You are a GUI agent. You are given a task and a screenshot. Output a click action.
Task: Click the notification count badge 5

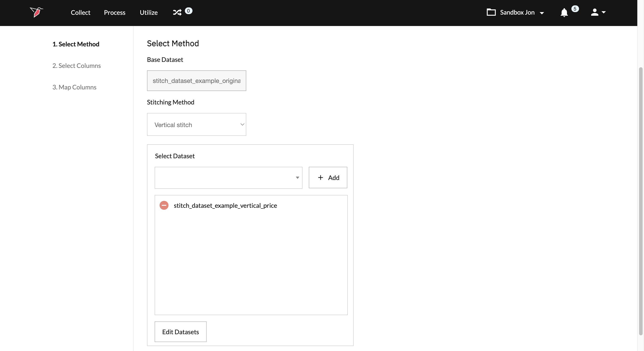coord(575,9)
